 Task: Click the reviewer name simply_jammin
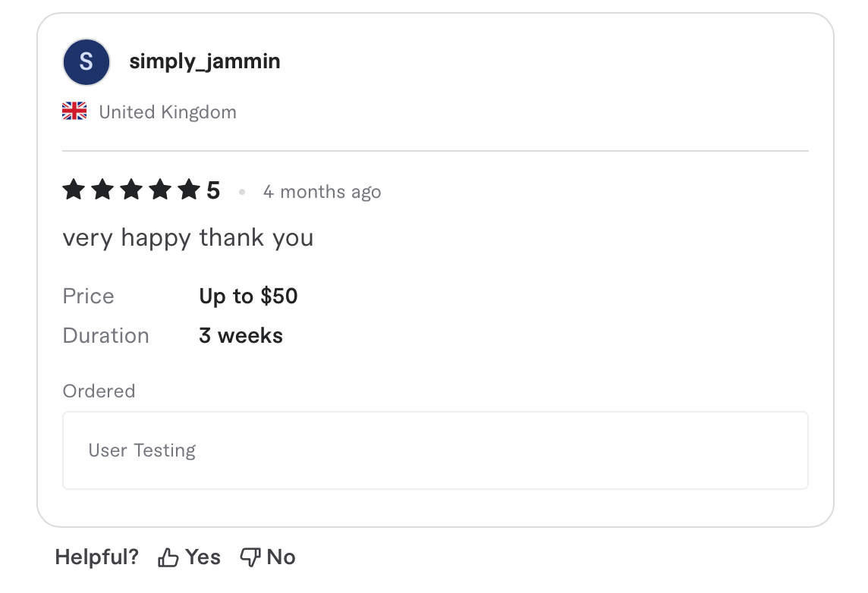tap(206, 61)
